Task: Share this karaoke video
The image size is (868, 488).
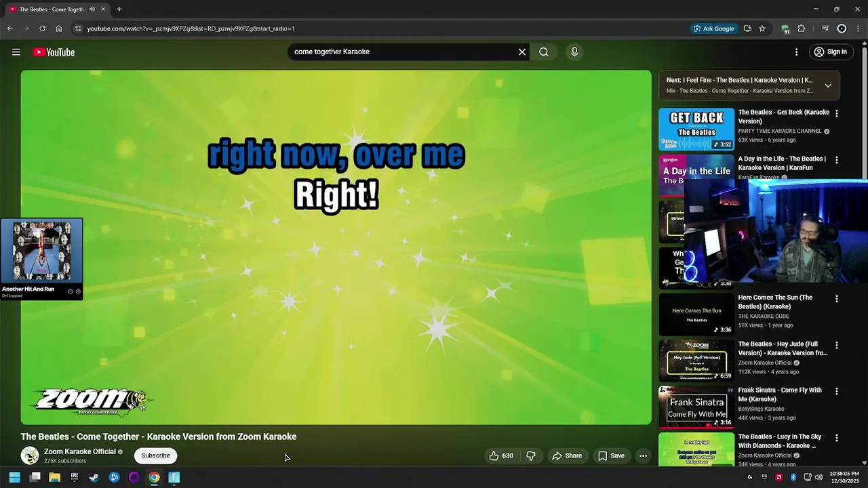Action: (x=567, y=455)
